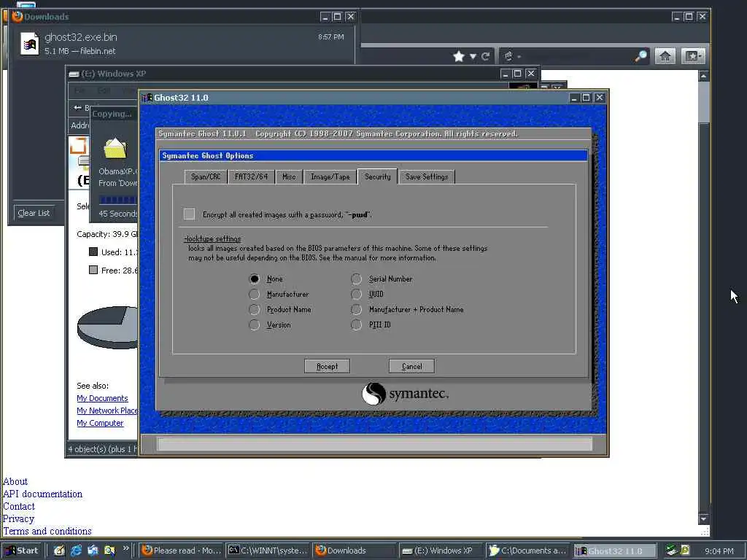Click the magnifier search icon in Firefox
This screenshot has height=560, width=747.
(640, 56)
